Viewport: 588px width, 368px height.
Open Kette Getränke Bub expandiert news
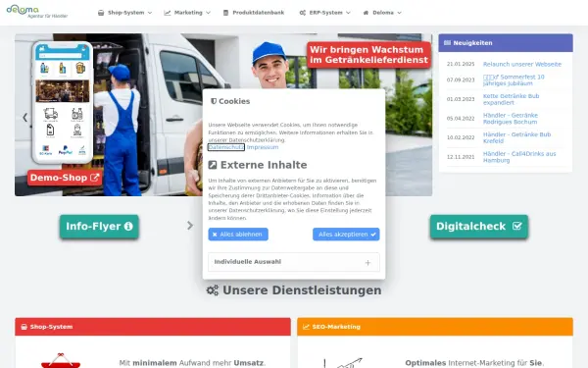click(511, 99)
